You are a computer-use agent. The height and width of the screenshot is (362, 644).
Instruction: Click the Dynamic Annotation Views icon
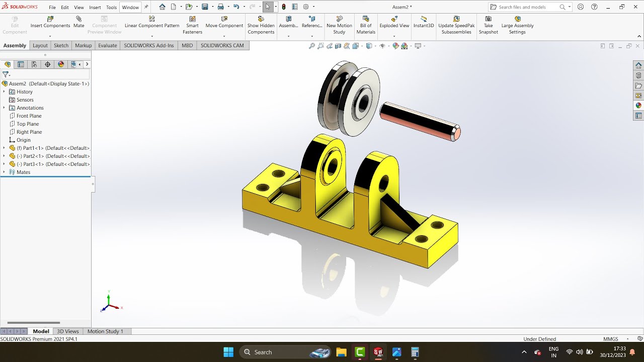(x=347, y=46)
